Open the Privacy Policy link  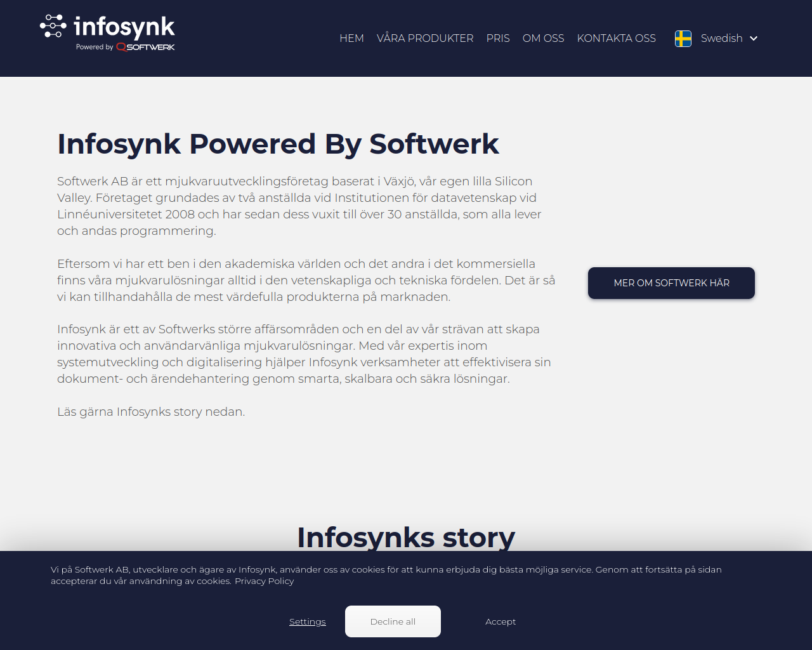(x=265, y=581)
